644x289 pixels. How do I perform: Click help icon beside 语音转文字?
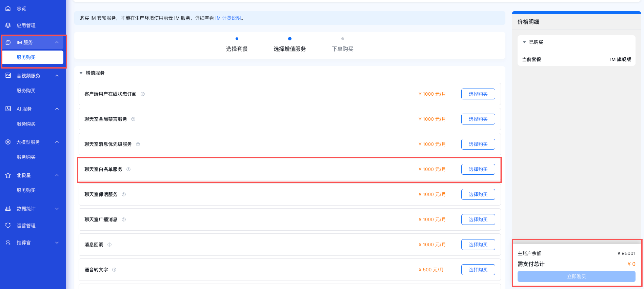pos(114,270)
